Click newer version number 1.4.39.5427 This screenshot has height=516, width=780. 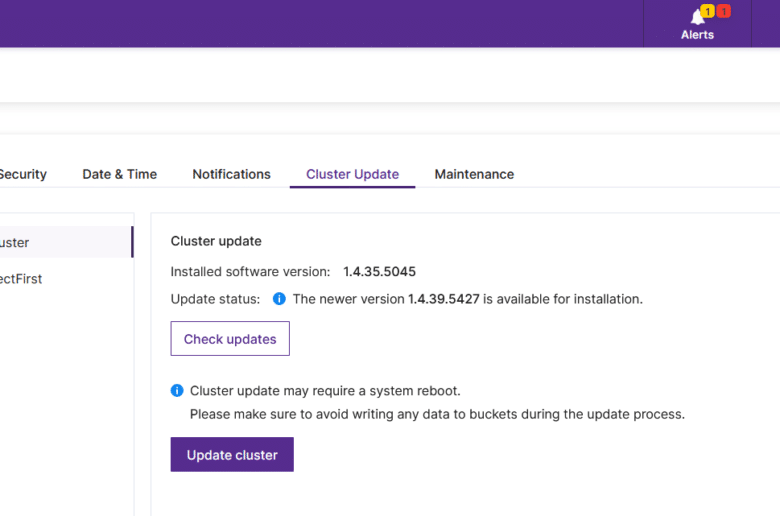444,299
